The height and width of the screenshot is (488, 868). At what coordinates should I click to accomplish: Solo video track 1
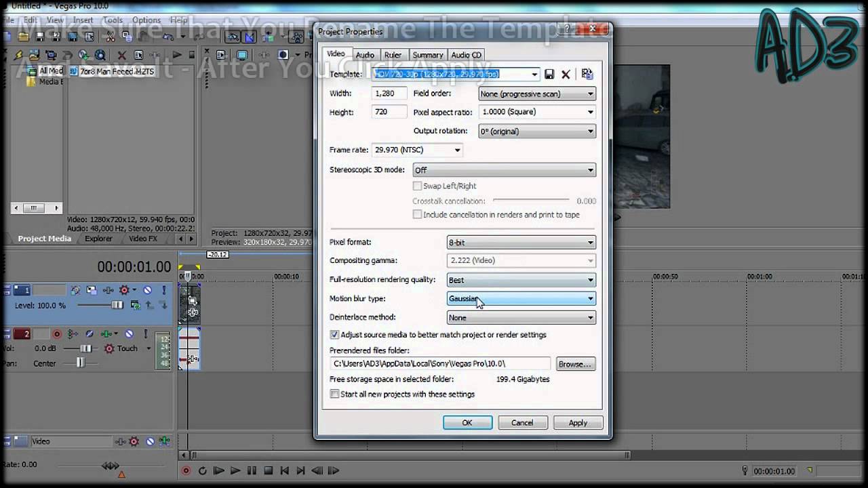pos(164,290)
